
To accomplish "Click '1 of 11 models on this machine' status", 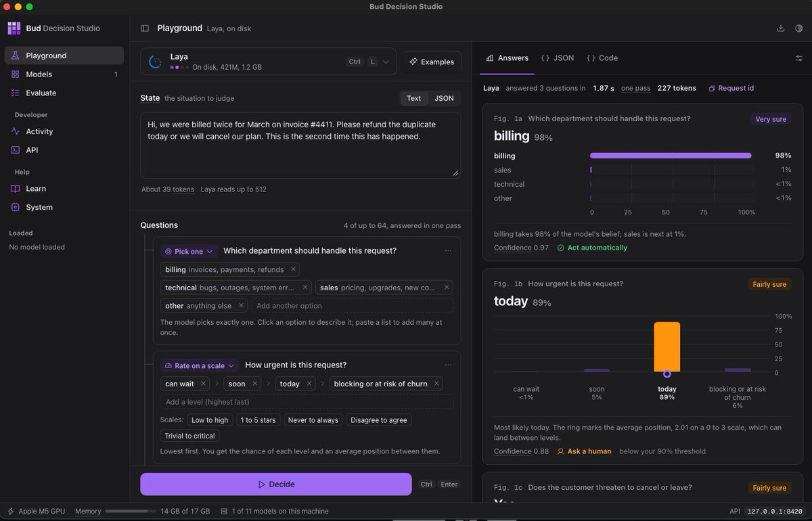I will pyautogui.click(x=274, y=512).
